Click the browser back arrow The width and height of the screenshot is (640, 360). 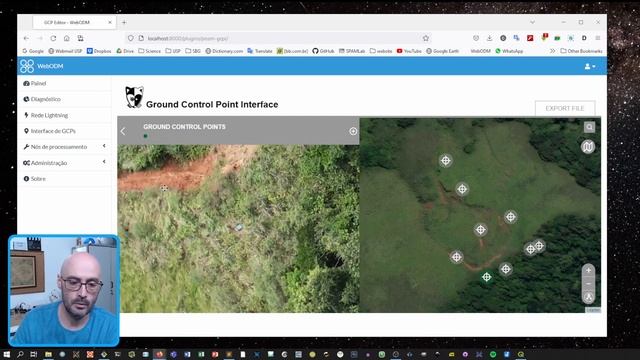[27, 38]
